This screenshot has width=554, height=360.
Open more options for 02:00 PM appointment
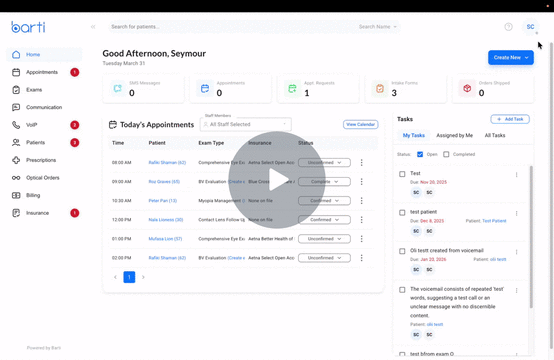click(361, 258)
